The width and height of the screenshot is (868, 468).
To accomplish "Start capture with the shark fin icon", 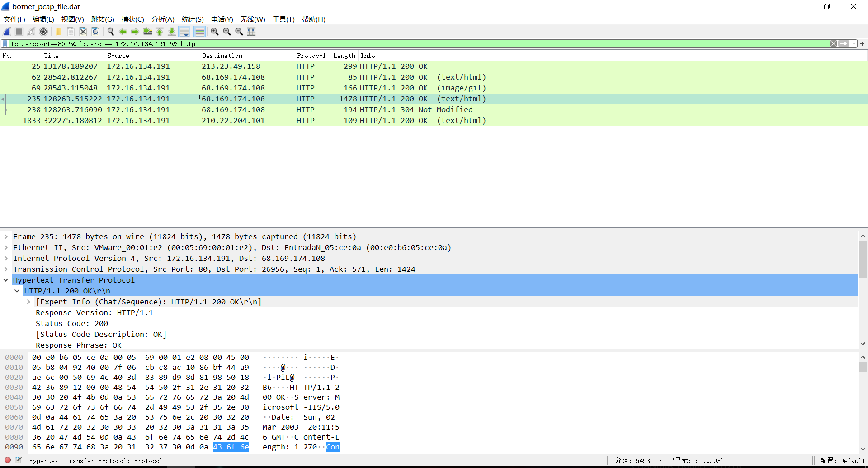I will coord(7,32).
